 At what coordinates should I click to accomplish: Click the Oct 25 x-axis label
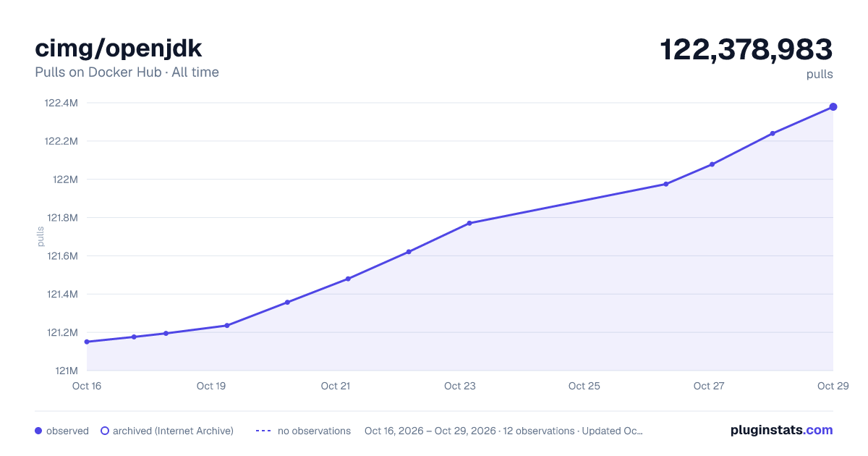[x=584, y=386]
